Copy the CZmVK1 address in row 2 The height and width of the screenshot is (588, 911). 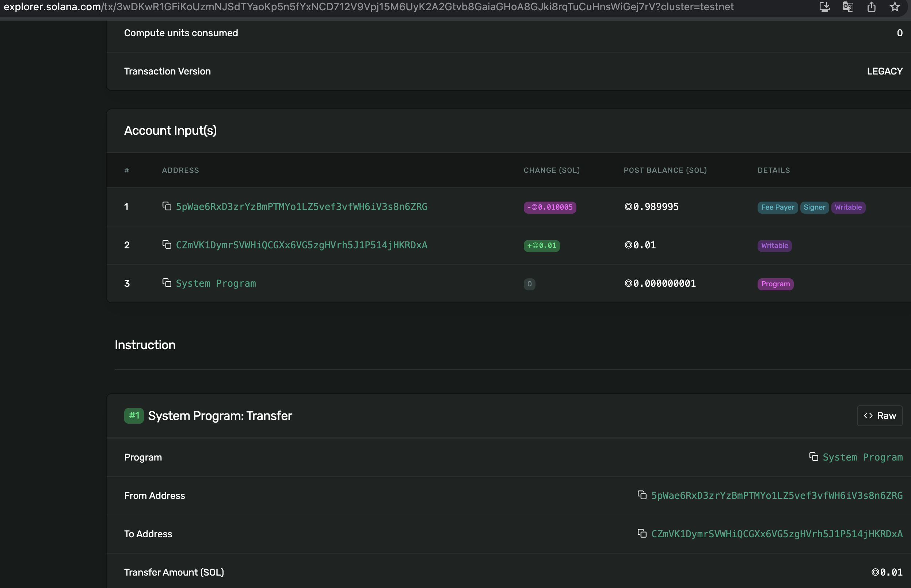click(167, 244)
